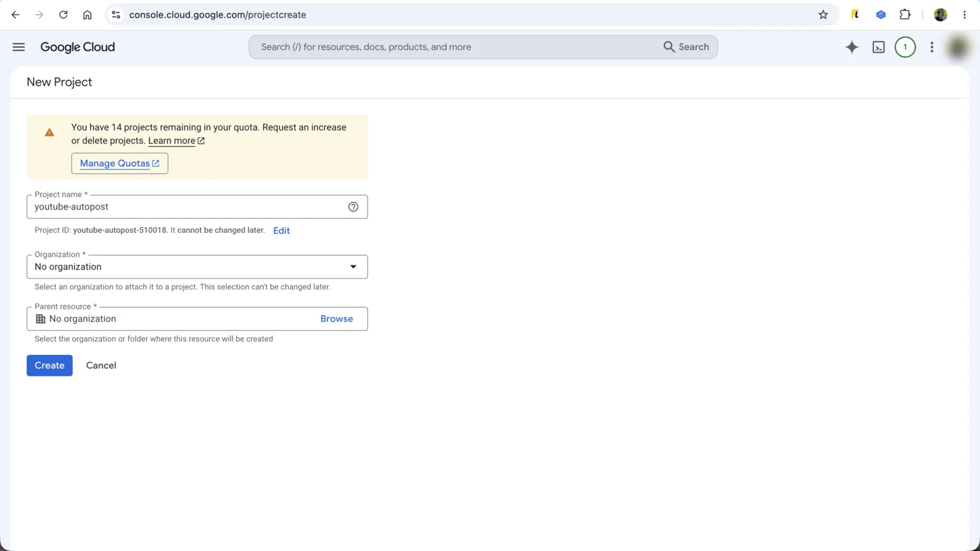This screenshot has width=980, height=551.
Task: Open the Chrome three-dot menu
Action: point(965,15)
